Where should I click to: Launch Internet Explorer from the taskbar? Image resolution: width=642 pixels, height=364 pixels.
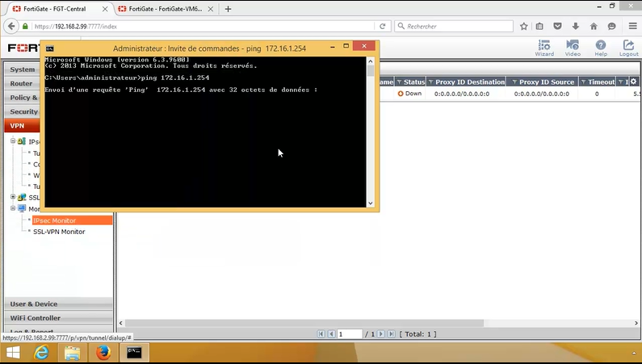40,353
